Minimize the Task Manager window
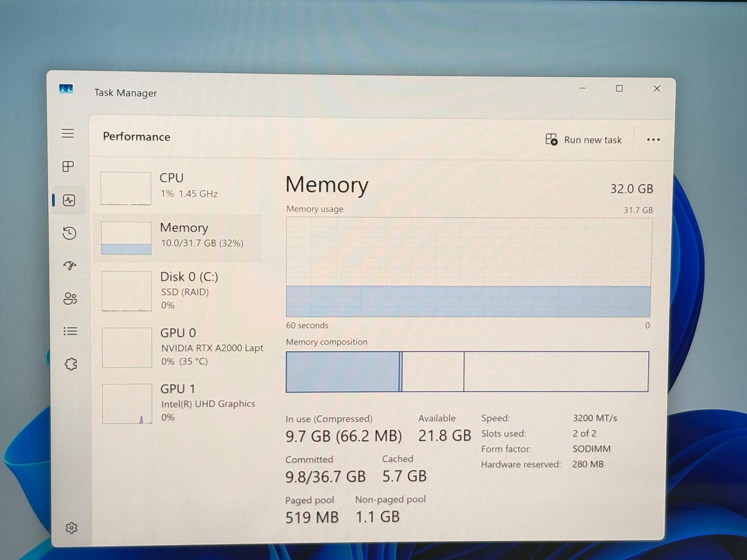Image resolution: width=747 pixels, height=560 pixels. (582, 88)
